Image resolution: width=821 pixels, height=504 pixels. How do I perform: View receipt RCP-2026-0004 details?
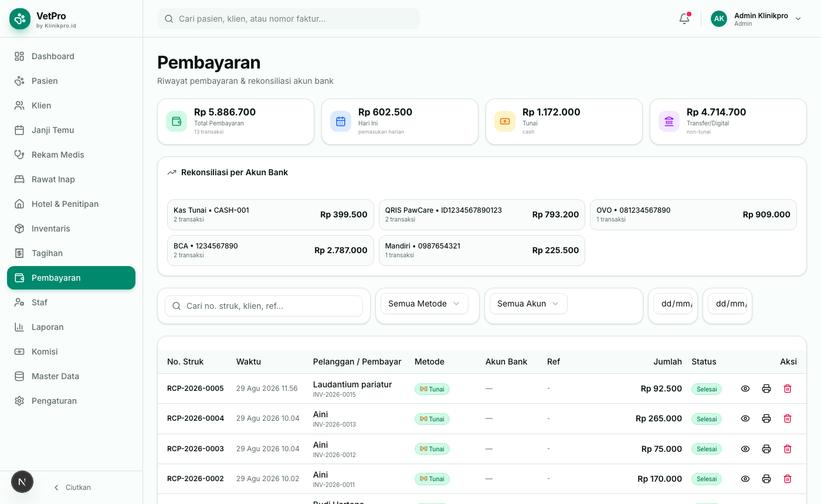click(x=745, y=418)
